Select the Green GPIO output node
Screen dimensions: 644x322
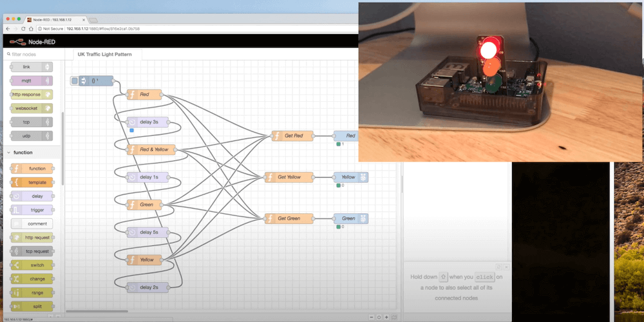[351, 218]
